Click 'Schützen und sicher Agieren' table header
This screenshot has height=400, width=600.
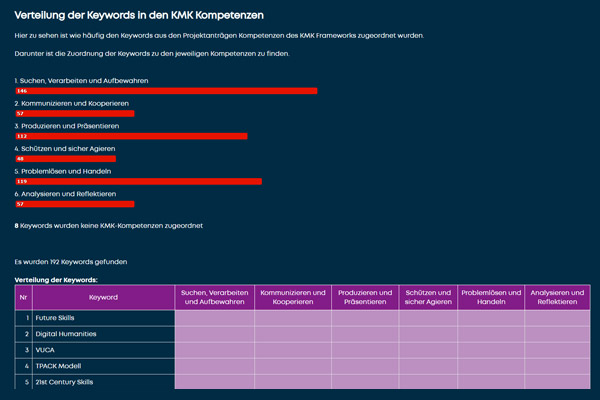pos(428,297)
